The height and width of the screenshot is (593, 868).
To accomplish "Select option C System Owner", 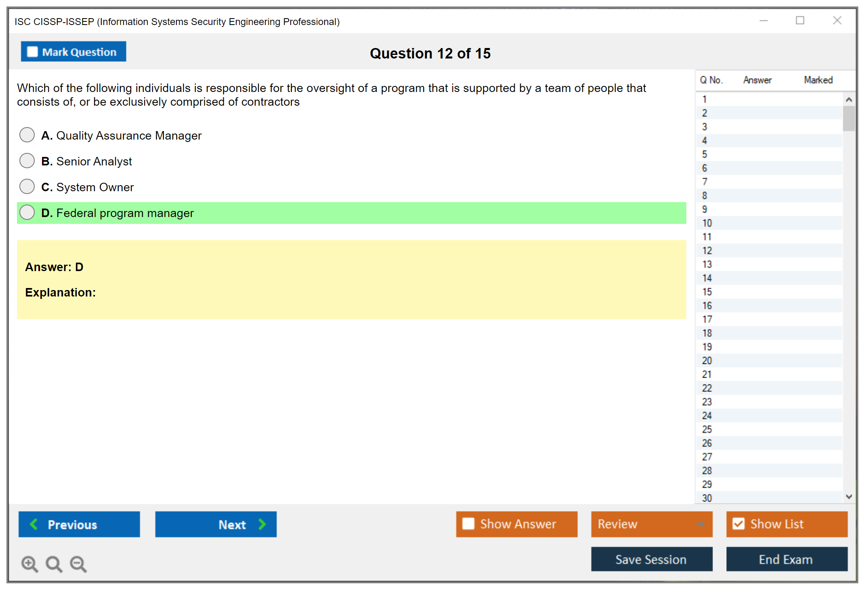I will tap(27, 187).
